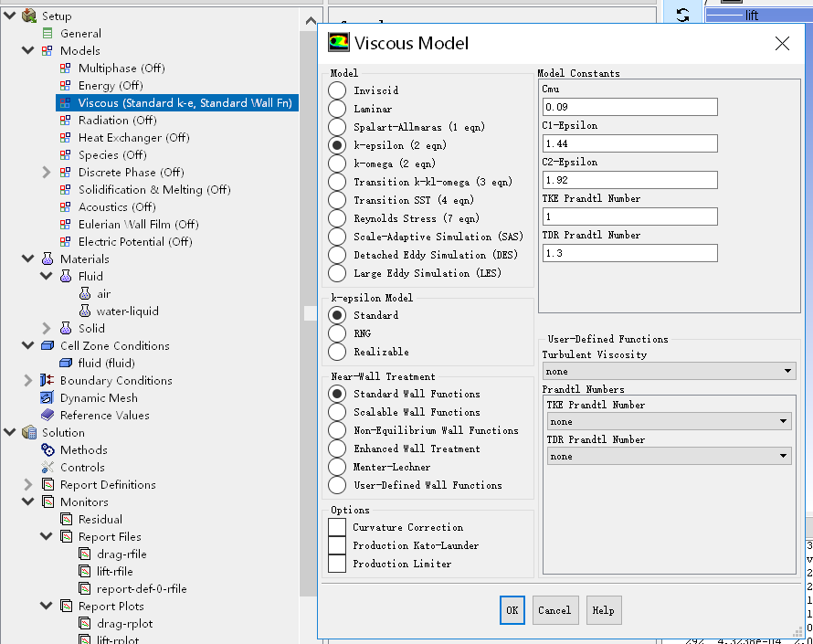
Task: Click the Heat Exchanger (Off) icon
Action: point(66,138)
